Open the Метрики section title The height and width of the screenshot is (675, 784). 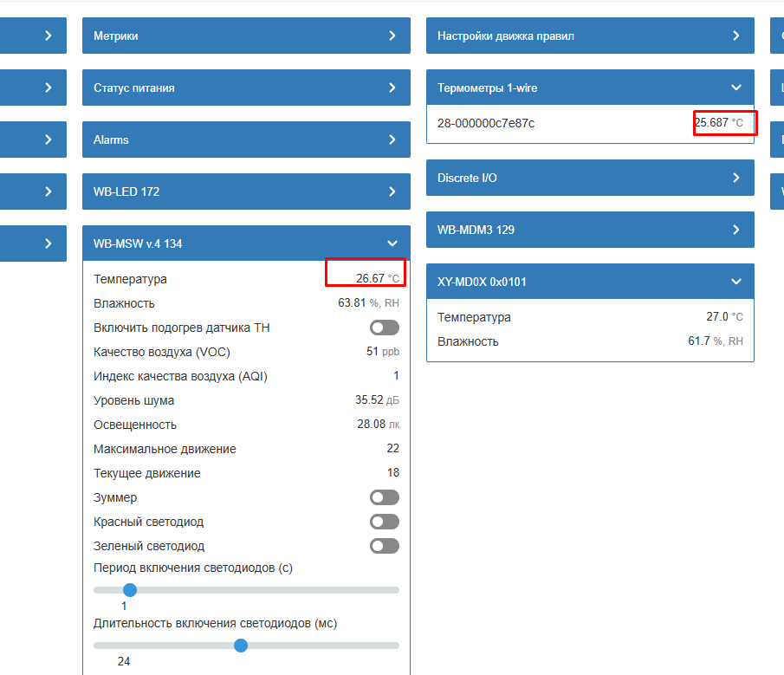116,36
